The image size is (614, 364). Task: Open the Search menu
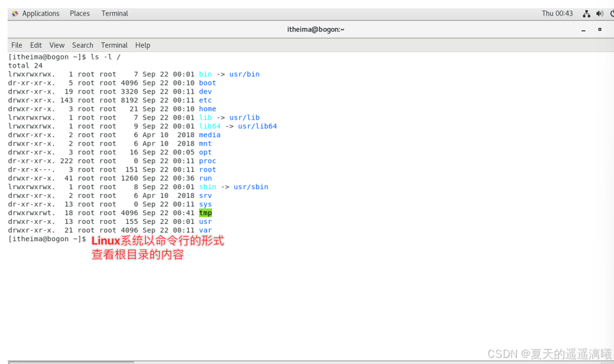point(83,45)
